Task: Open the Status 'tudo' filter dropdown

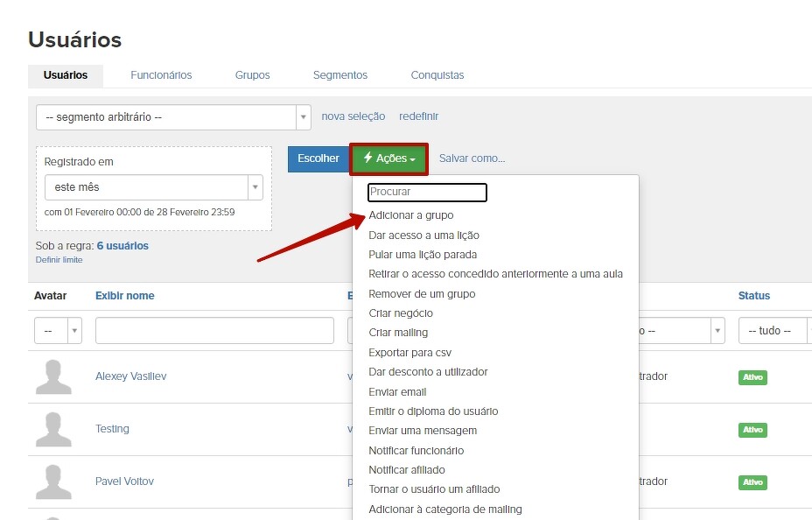Action: click(x=774, y=331)
